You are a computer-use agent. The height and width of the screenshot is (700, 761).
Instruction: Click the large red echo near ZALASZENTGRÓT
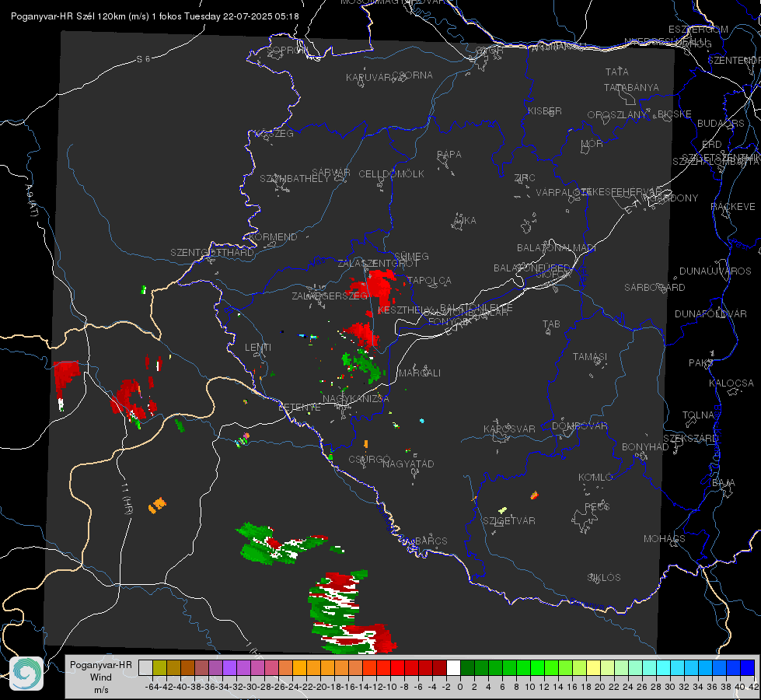(378, 286)
